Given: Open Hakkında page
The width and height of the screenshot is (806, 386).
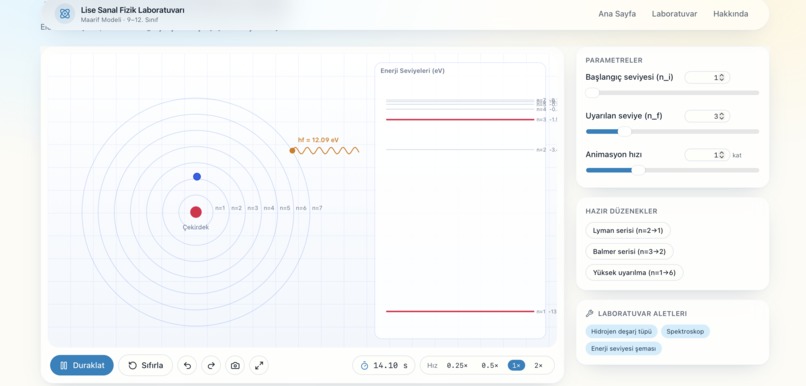Looking at the screenshot, I should 730,14.
